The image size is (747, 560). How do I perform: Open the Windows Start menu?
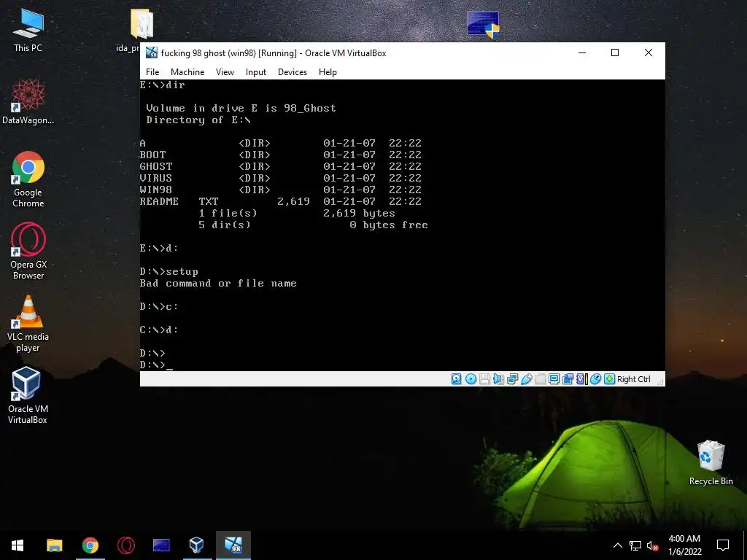click(x=18, y=545)
